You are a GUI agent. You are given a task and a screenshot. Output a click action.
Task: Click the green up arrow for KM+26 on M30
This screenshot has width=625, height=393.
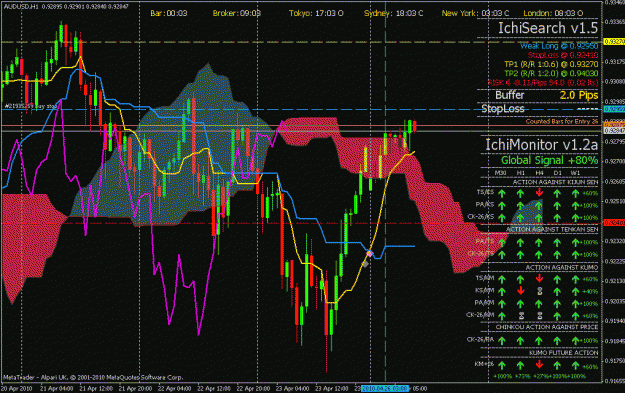coord(502,365)
